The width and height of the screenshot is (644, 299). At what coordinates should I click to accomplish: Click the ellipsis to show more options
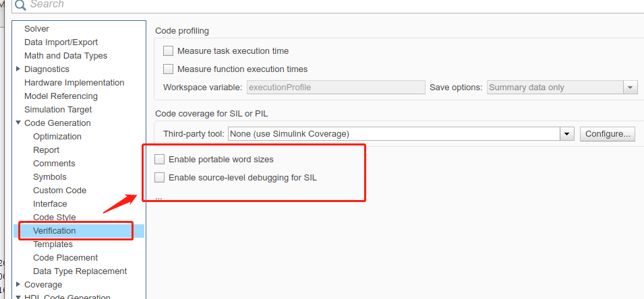pyautogui.click(x=158, y=197)
